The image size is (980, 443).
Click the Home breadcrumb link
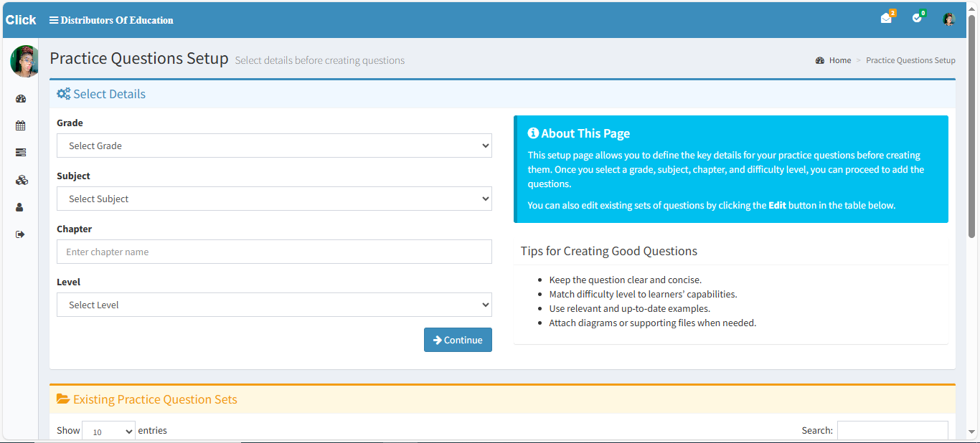tap(839, 60)
